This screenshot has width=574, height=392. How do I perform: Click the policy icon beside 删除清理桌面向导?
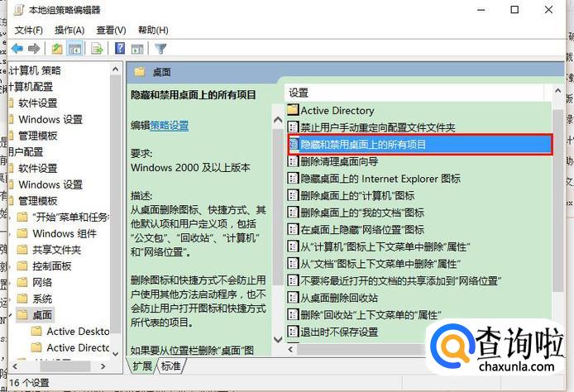pos(293,161)
